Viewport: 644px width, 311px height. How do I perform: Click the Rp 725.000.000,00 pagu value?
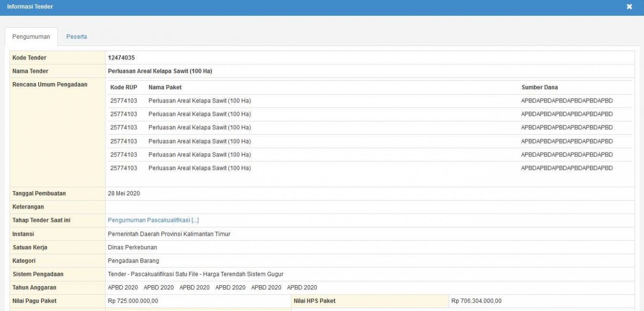(133, 301)
